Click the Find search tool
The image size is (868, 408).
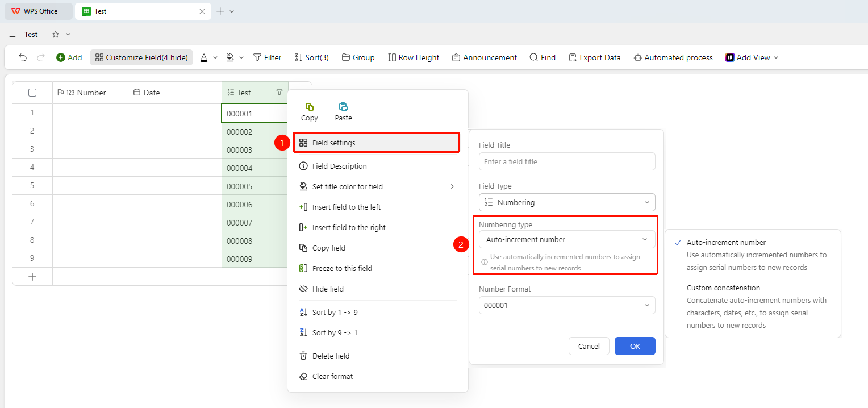(x=542, y=57)
